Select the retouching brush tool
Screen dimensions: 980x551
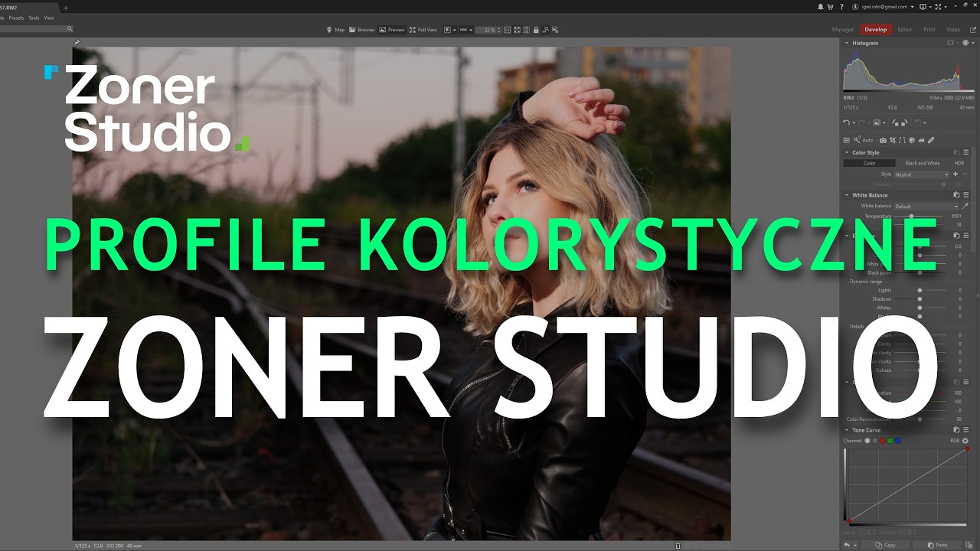coord(931,140)
